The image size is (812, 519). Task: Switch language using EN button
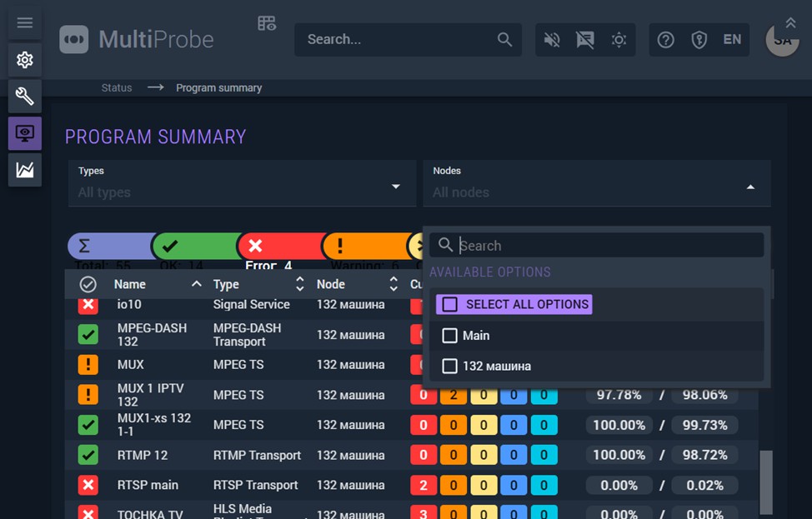pos(732,40)
